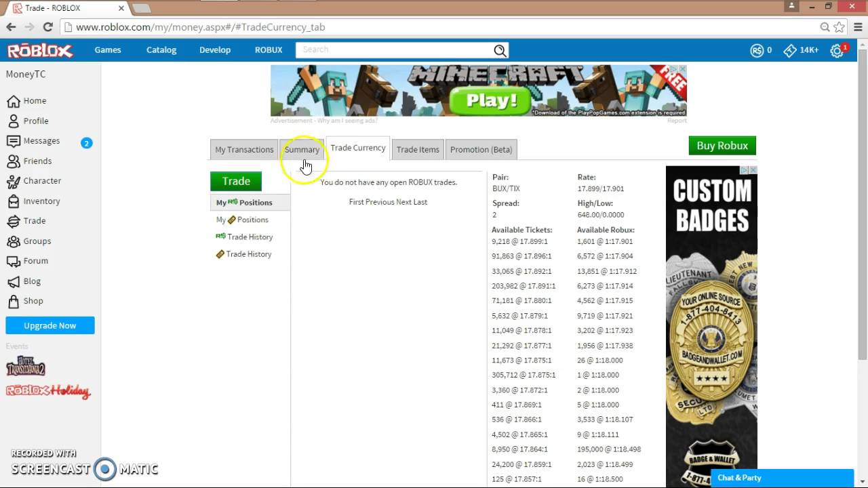Open Robux Trade History
The height and width of the screenshot is (488, 868).
click(244, 237)
